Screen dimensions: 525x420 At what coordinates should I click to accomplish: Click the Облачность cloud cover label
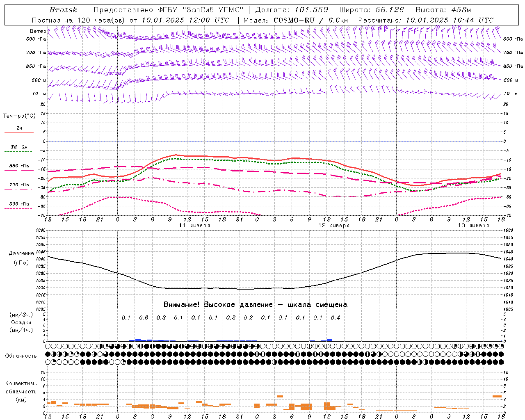21,356
